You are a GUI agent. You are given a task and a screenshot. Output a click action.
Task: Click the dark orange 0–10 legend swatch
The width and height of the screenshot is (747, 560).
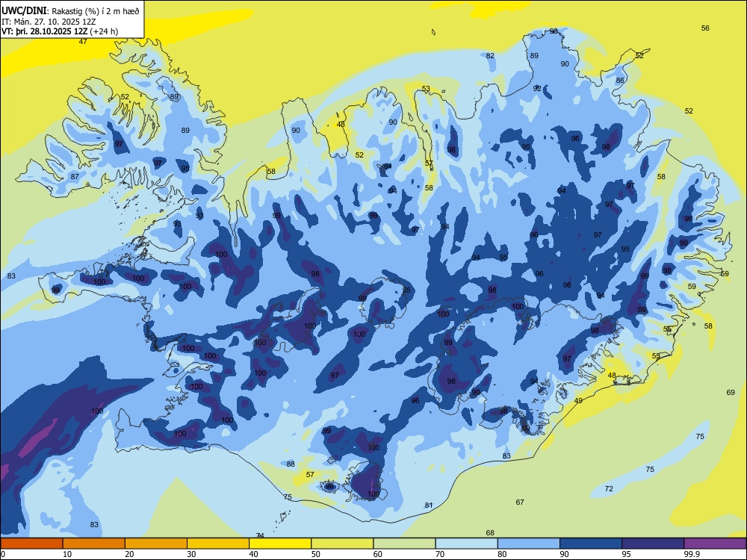(31, 544)
